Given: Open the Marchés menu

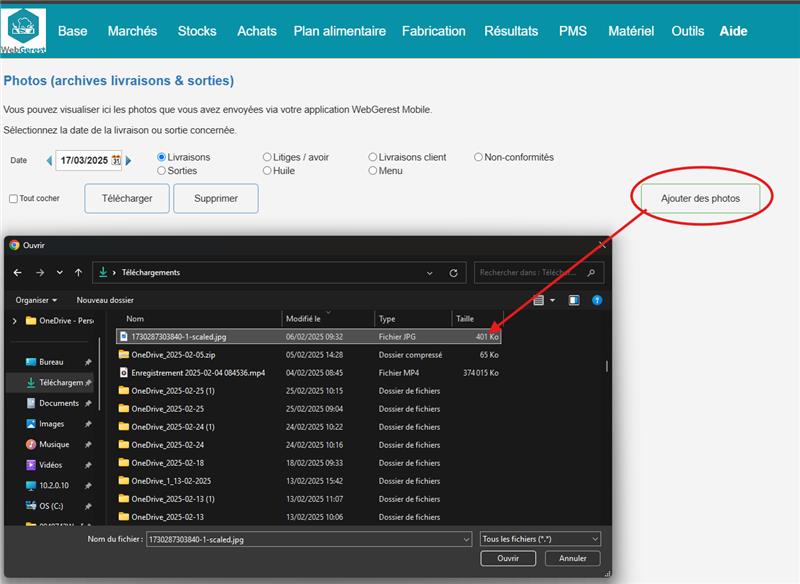Looking at the screenshot, I should (x=132, y=31).
